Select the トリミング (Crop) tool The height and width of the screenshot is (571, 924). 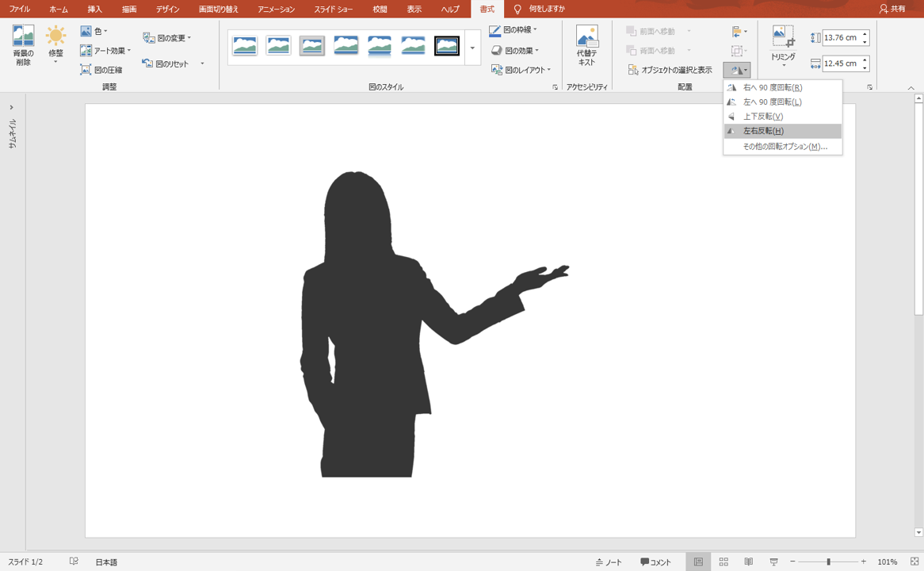783,37
